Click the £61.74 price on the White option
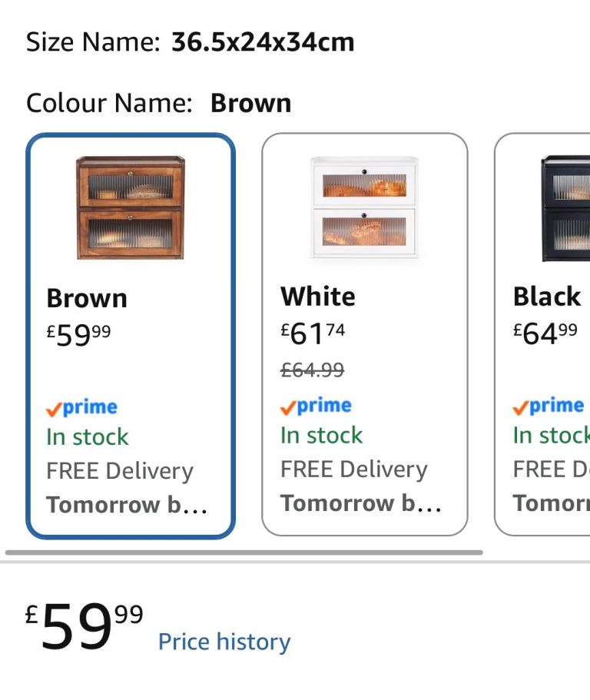 point(313,333)
